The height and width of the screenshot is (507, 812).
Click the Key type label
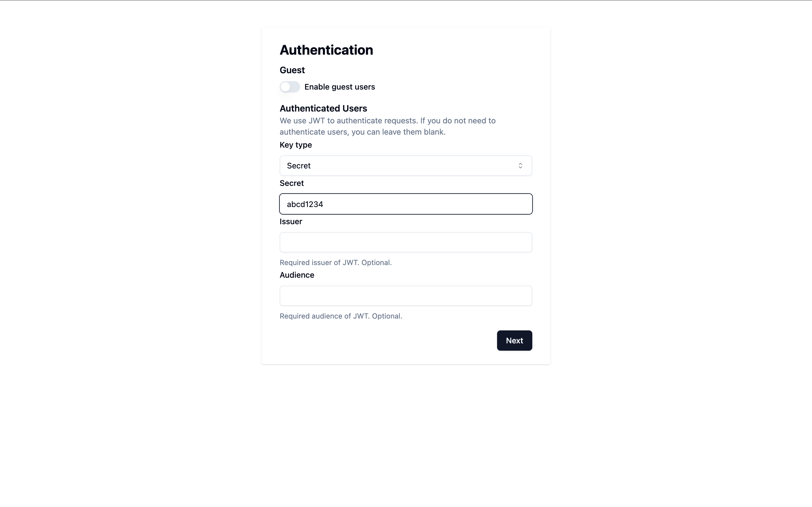(x=295, y=145)
